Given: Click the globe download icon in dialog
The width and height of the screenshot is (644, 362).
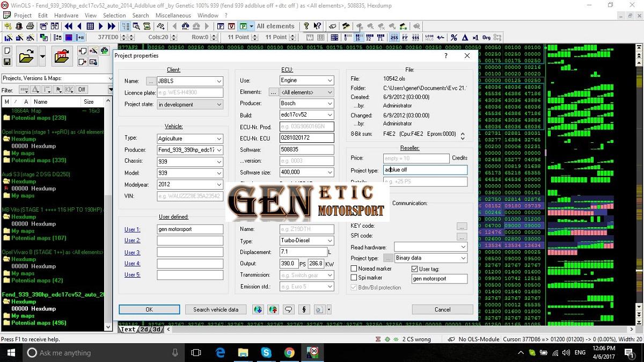Looking at the screenshot, I should coord(258,309).
